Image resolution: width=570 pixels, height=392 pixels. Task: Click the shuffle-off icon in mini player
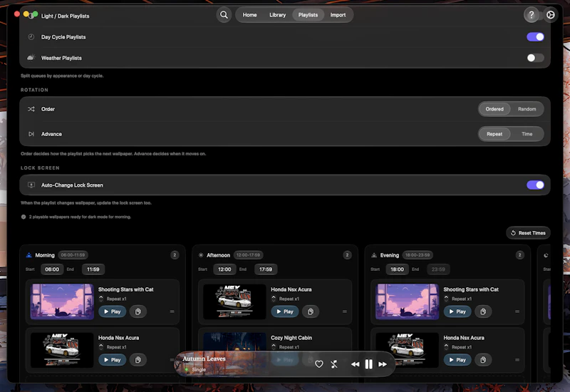tap(334, 364)
